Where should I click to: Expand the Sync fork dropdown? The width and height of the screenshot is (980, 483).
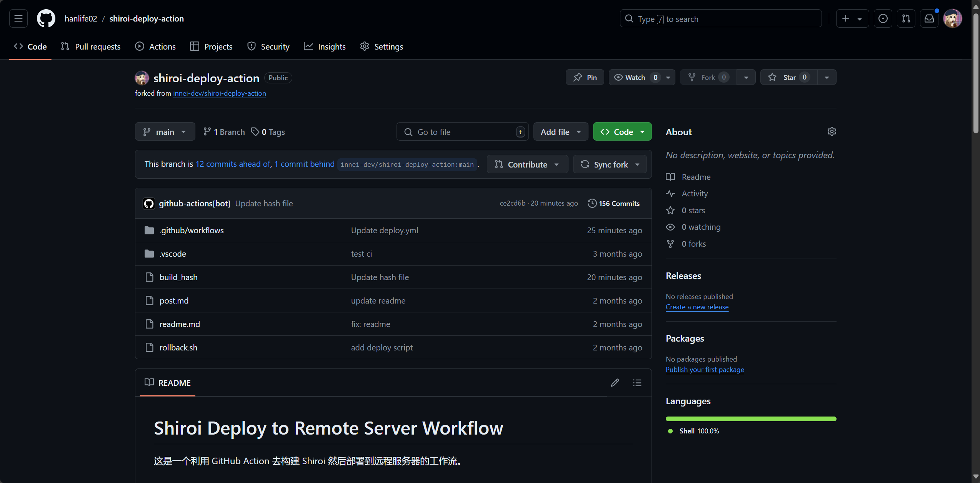[x=610, y=164]
